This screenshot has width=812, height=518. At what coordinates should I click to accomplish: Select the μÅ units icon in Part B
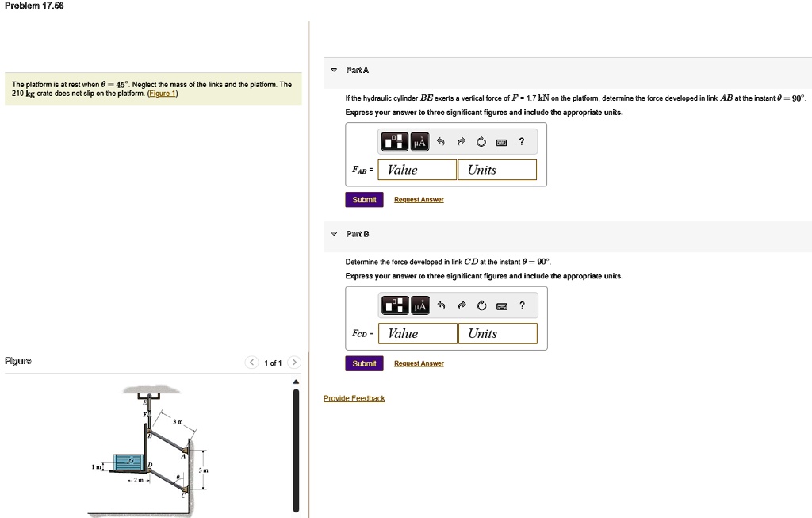[420, 305]
